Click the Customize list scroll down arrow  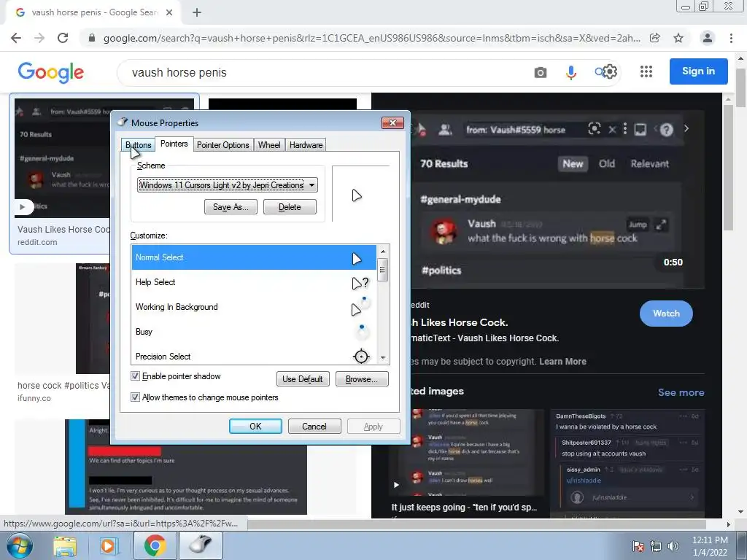pyautogui.click(x=383, y=358)
